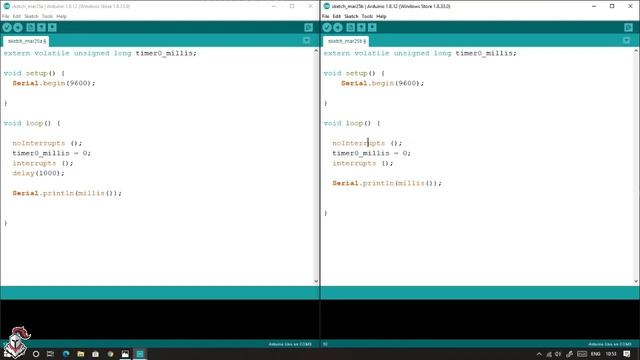
Task: Click 'Serial.begin(9600);' line in left editor
Action: (54, 83)
